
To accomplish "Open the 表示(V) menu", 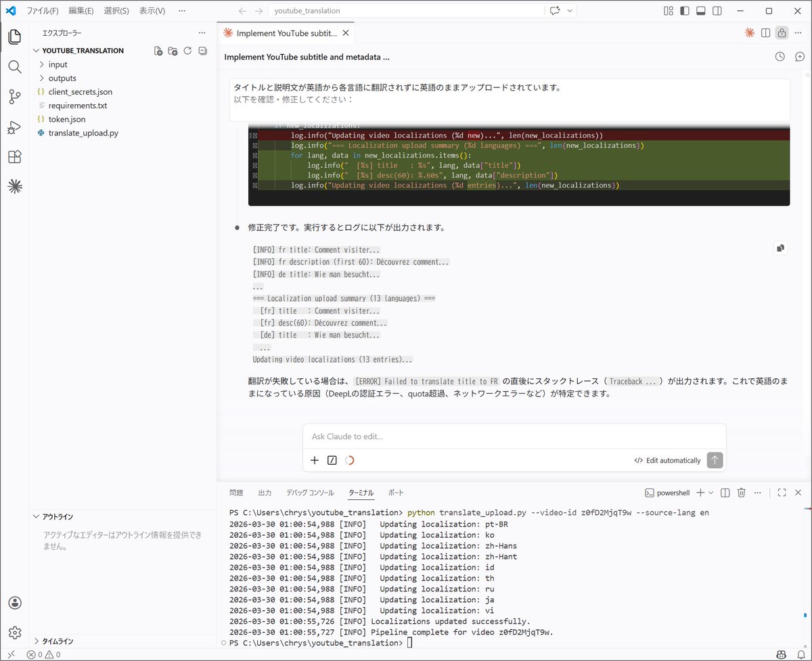I will [x=152, y=11].
